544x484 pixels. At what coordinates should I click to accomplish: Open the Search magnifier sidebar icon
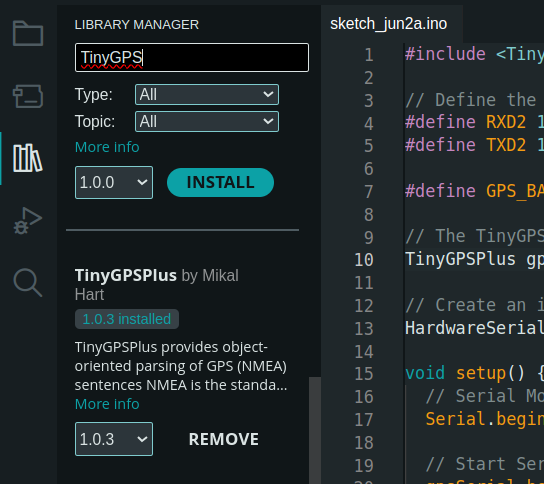[x=28, y=282]
